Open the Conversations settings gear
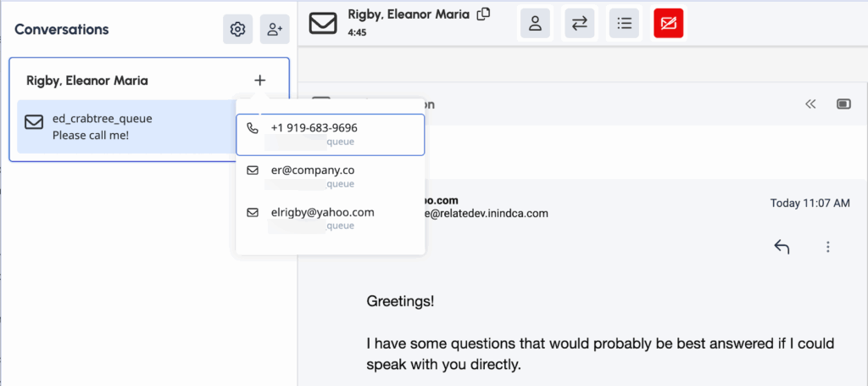868x386 pixels. (x=238, y=30)
